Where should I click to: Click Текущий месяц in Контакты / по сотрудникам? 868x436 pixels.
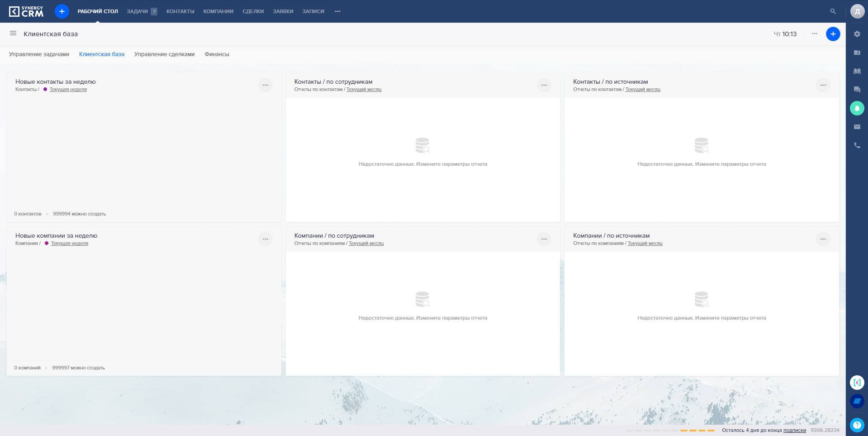click(364, 90)
